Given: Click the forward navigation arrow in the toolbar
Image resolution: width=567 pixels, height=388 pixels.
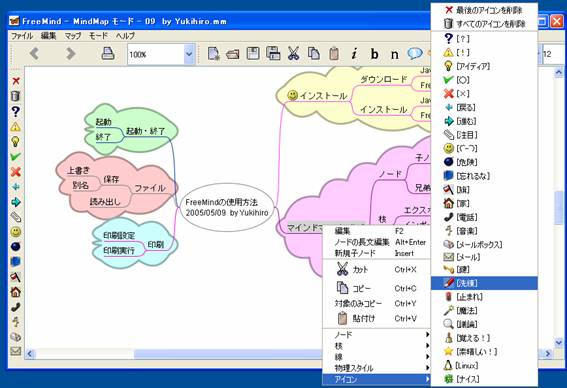Looking at the screenshot, I should 71,54.
